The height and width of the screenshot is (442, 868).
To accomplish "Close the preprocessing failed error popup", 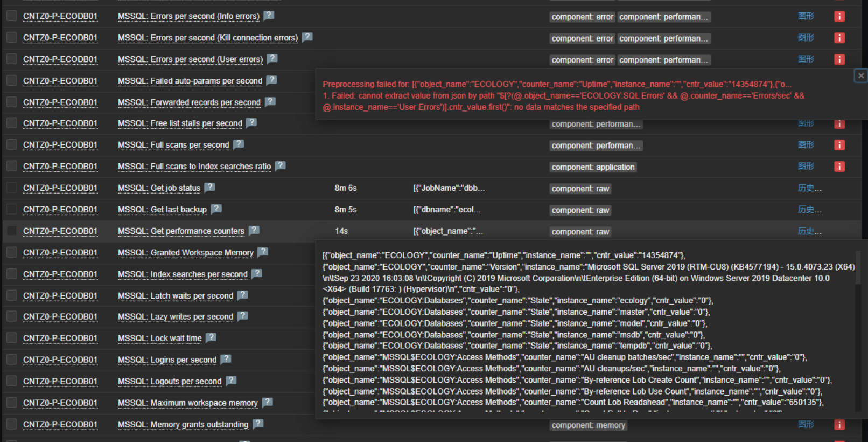I will click(860, 75).
